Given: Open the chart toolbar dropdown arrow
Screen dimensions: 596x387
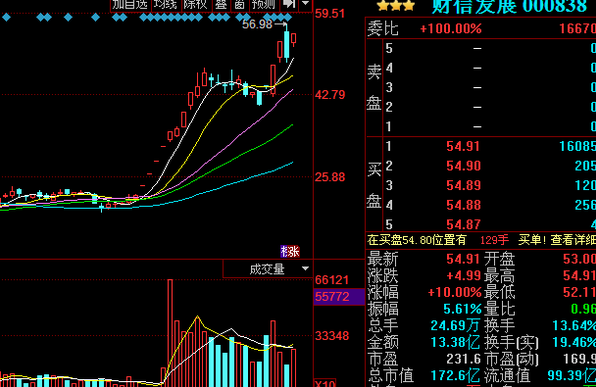Looking at the screenshot, I should click(x=306, y=4).
